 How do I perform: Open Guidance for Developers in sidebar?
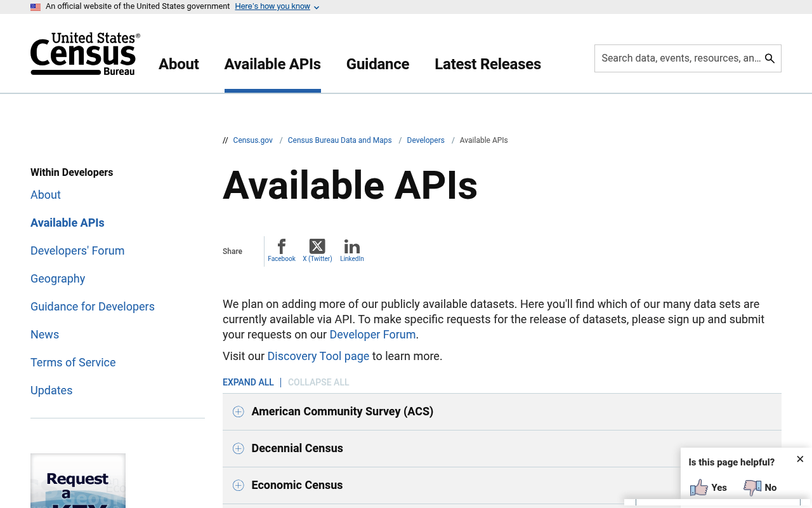tap(93, 307)
